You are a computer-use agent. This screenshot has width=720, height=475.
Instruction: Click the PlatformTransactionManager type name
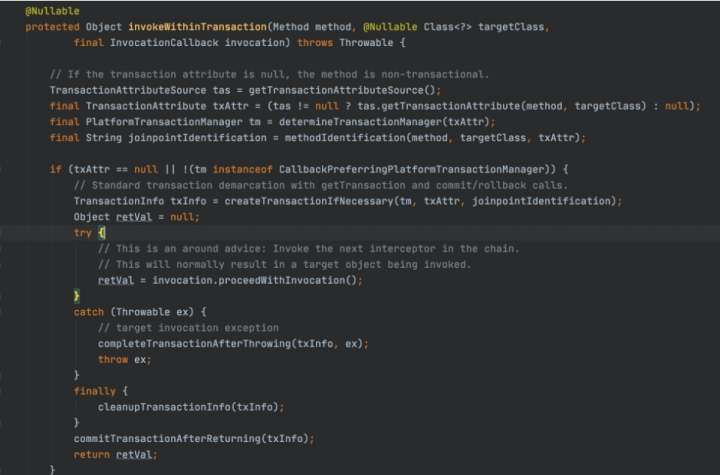coord(164,122)
